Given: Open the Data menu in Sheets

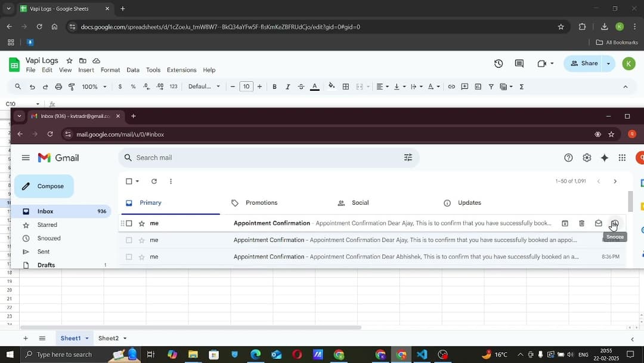Looking at the screenshot, I should (x=133, y=70).
